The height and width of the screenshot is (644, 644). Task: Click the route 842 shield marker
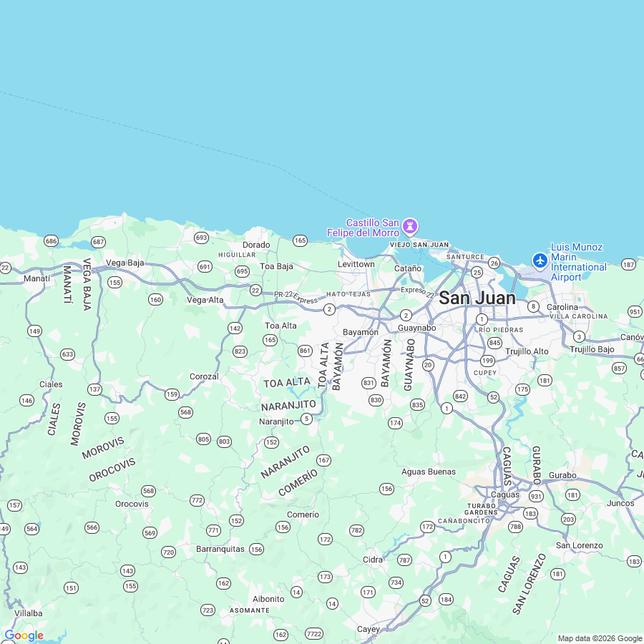(x=460, y=396)
